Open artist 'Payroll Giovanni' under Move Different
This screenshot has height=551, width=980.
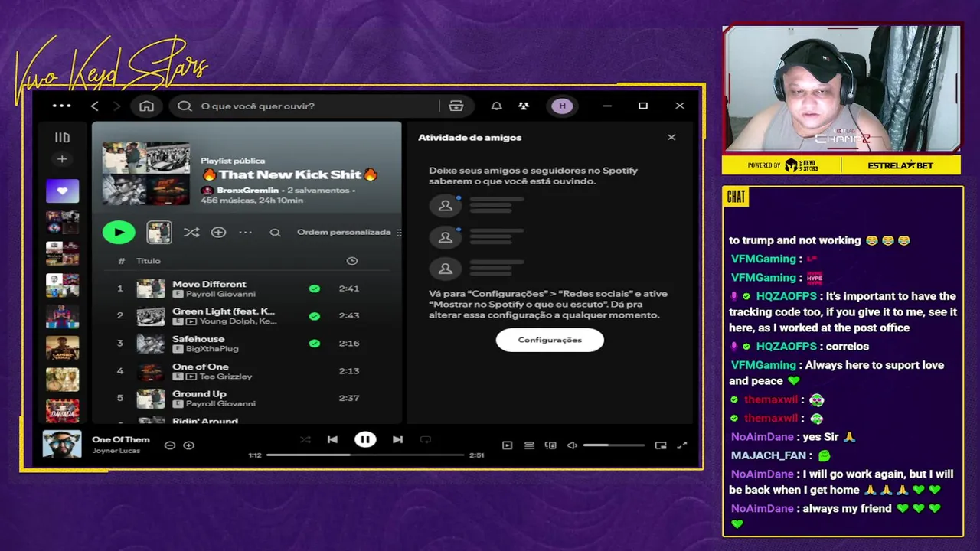tap(220, 294)
